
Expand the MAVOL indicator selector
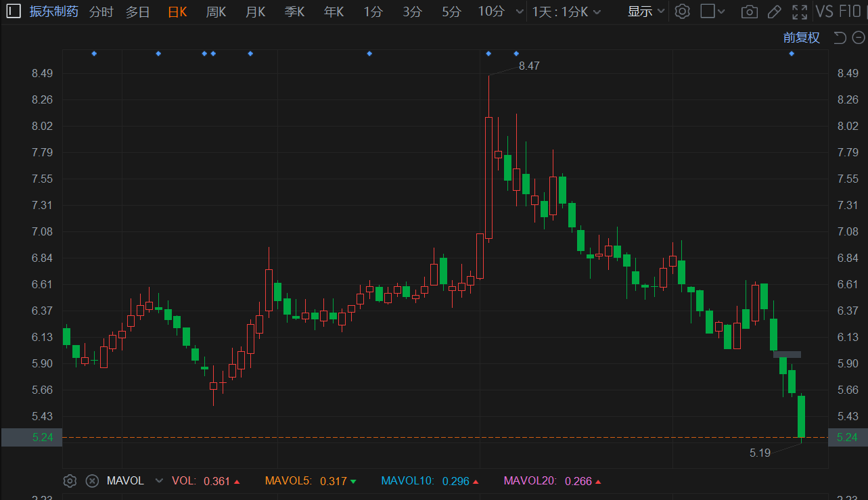159,481
